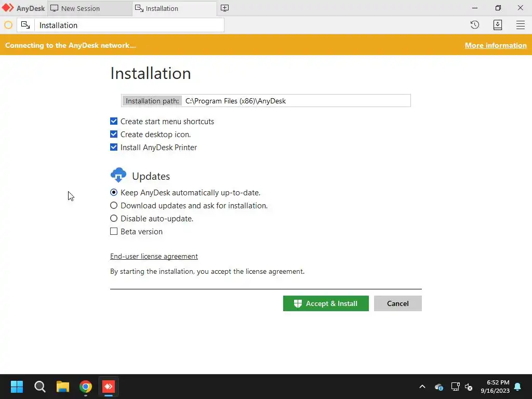Open the address book icon
532x399 pixels.
pyautogui.click(x=498, y=25)
